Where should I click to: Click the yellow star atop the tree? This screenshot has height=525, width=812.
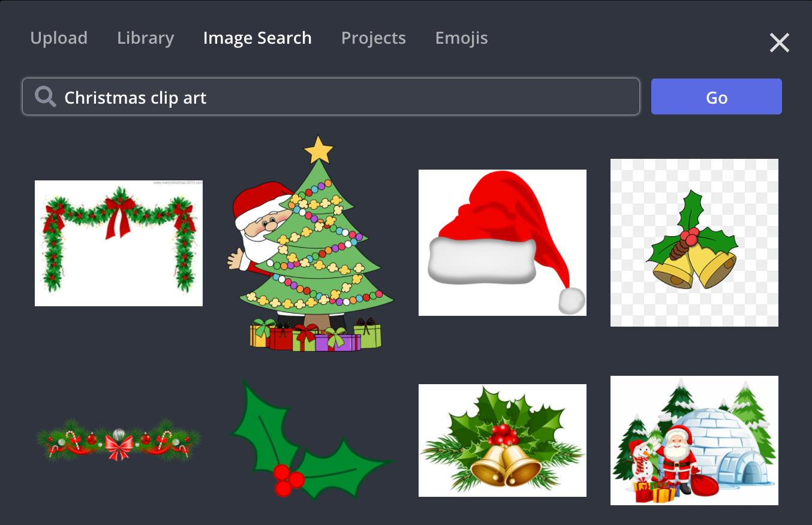[318, 150]
